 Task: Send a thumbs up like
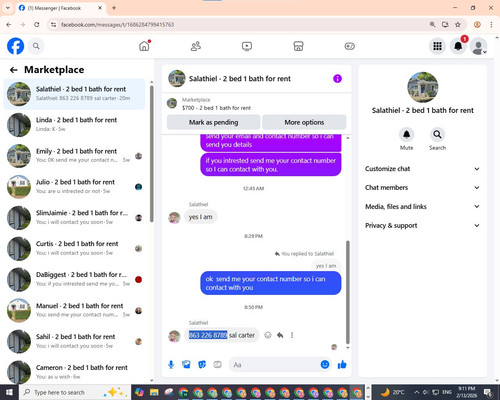(x=342, y=365)
